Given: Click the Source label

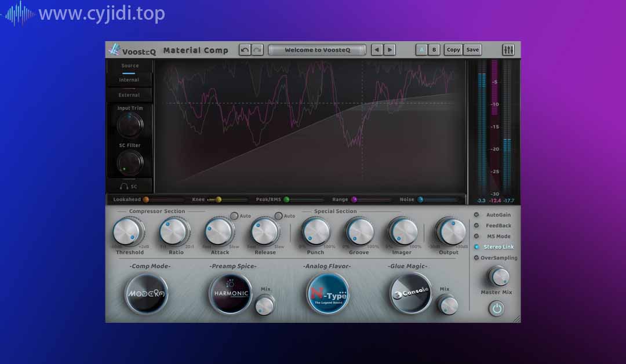Looking at the screenshot, I should 130,65.
